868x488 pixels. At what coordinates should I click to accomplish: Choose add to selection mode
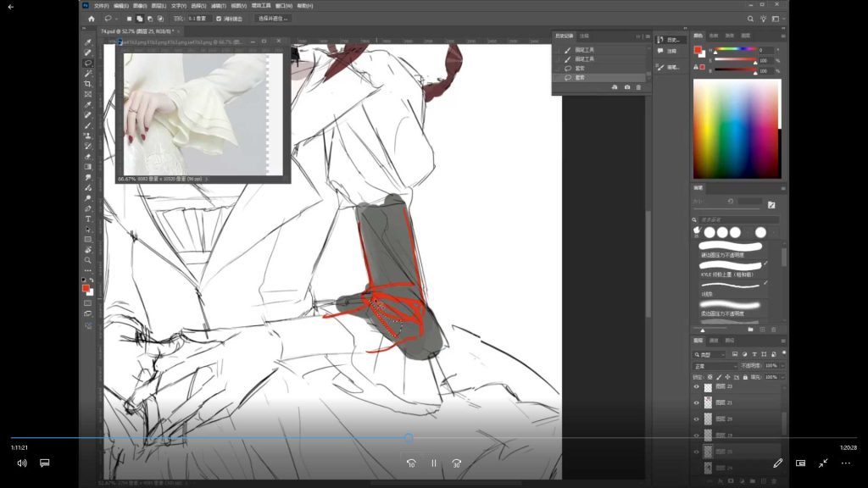pyautogui.click(x=140, y=19)
